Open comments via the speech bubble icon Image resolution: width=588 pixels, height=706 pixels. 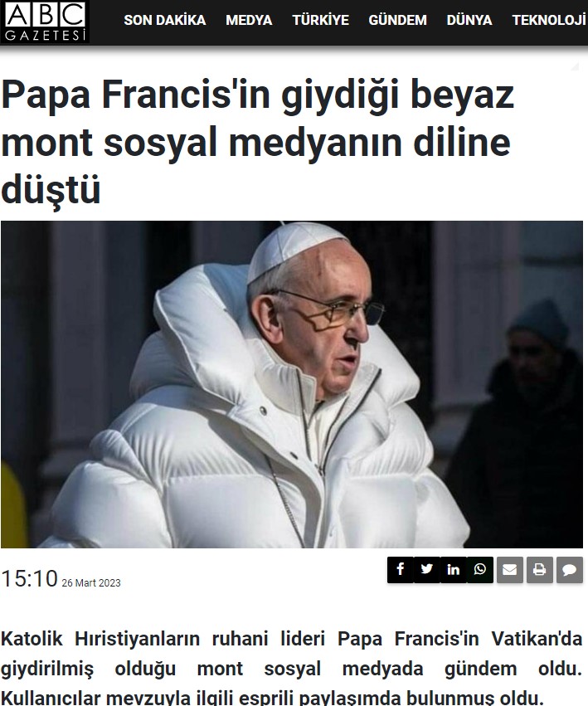coord(570,570)
